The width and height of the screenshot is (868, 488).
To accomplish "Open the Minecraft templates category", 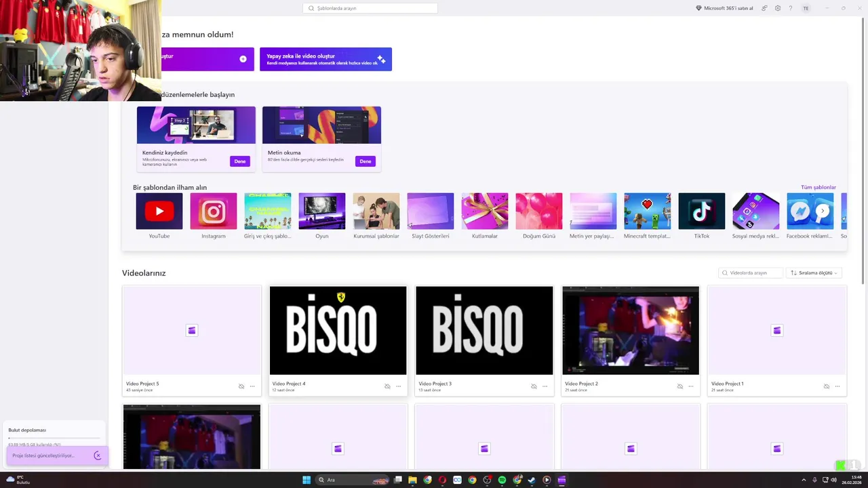I will click(648, 216).
